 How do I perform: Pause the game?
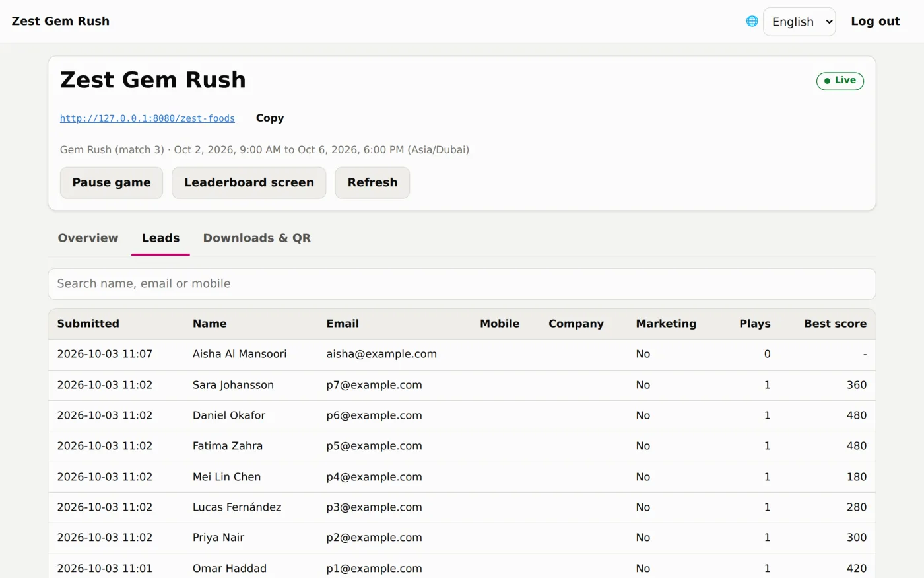pyautogui.click(x=112, y=182)
